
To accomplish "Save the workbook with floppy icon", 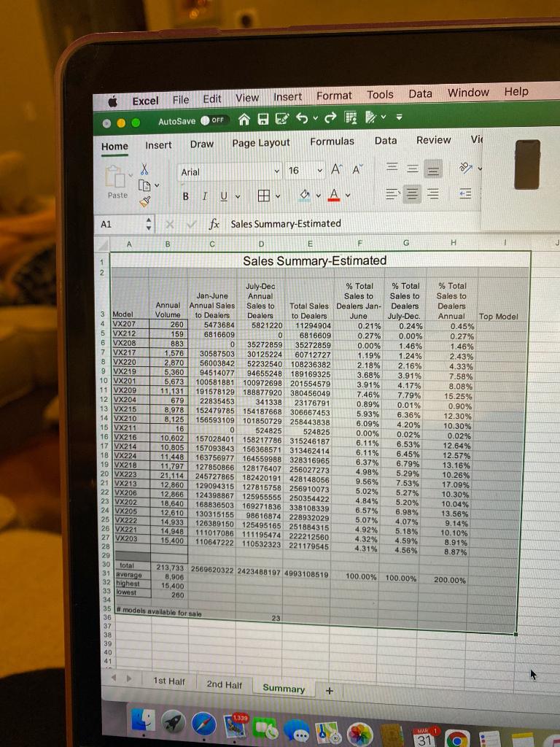I will pos(262,119).
